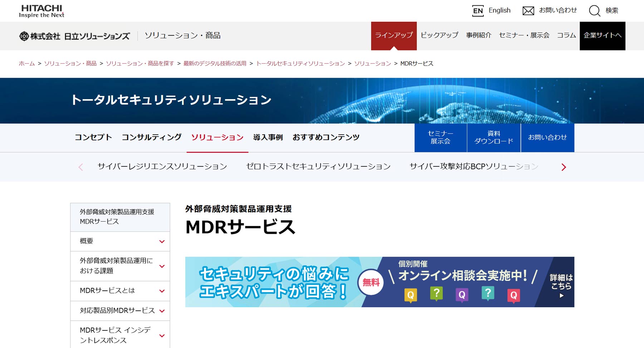Click the magnifying glass search icon

pos(594,11)
